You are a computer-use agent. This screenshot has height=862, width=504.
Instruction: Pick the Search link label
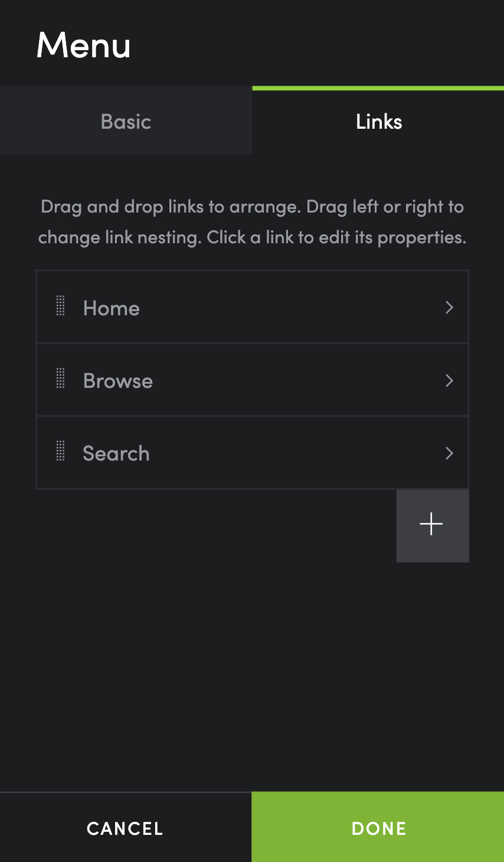[x=116, y=453]
